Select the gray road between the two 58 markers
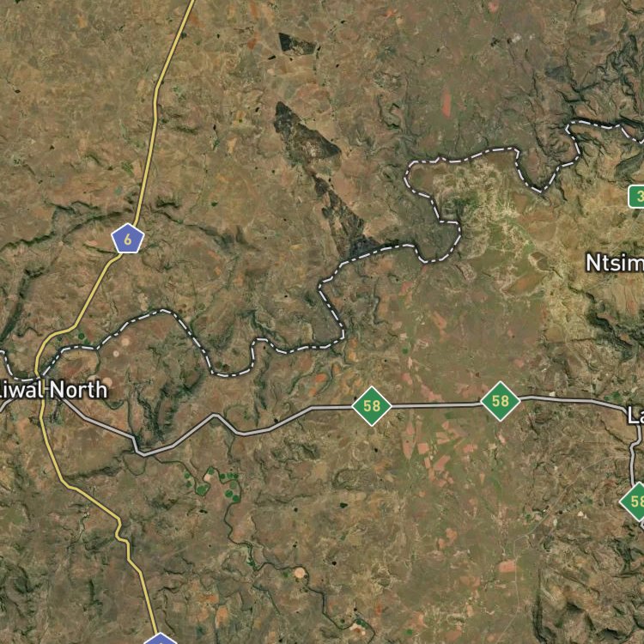 tap(436, 406)
